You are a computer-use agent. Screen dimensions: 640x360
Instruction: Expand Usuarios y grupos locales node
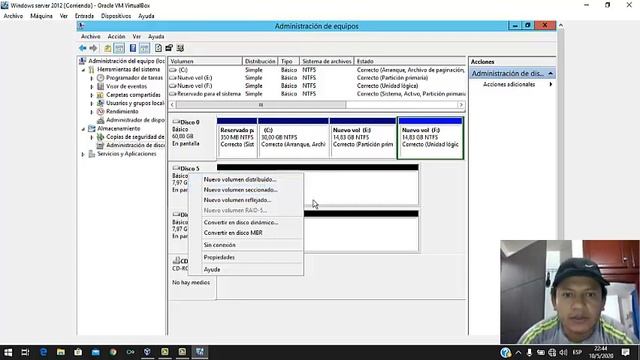tap(92, 103)
